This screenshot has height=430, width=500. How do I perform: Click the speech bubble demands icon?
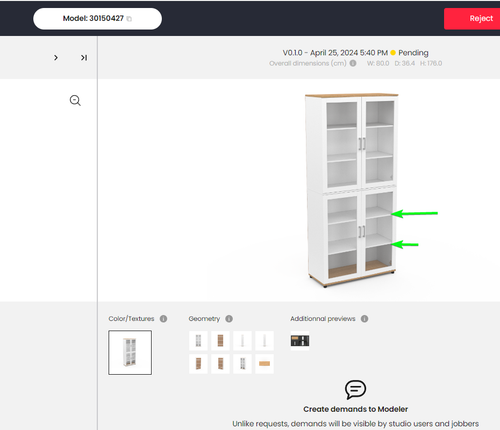coord(355,389)
